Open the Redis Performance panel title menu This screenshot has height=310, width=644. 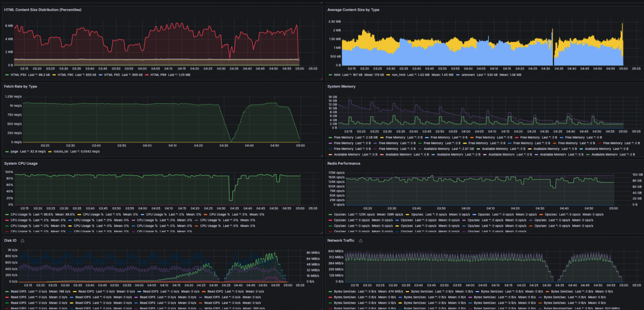343,163
